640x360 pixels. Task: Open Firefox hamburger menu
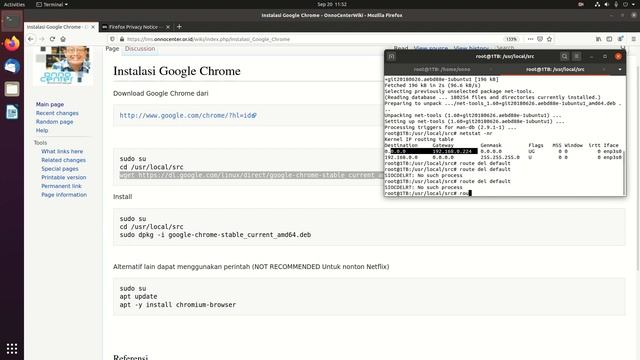pos(633,39)
